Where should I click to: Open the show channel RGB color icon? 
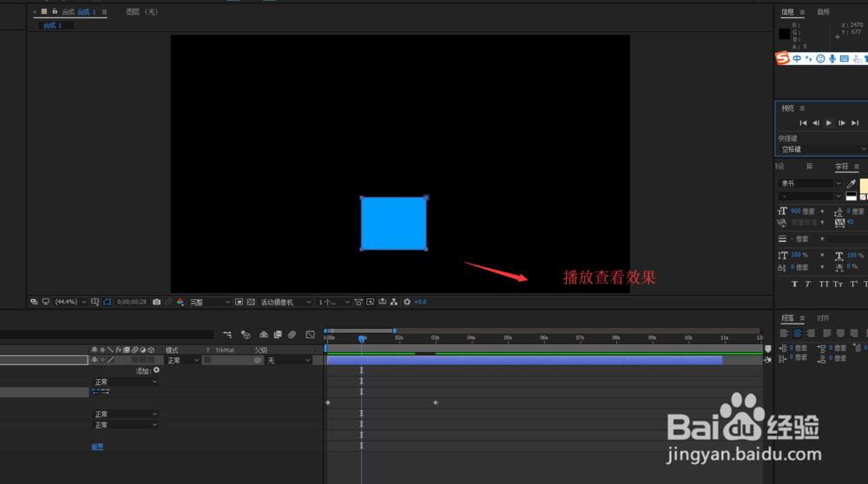click(x=180, y=302)
